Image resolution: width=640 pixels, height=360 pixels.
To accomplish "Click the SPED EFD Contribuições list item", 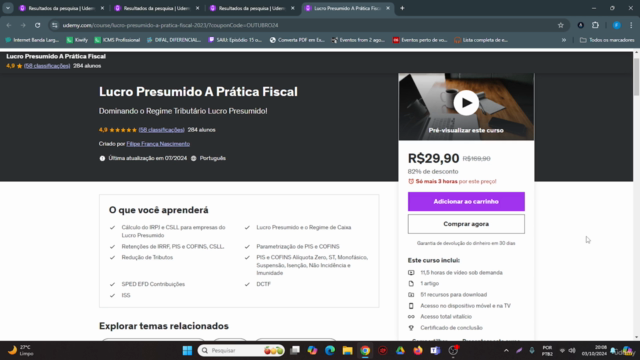I will point(153,284).
